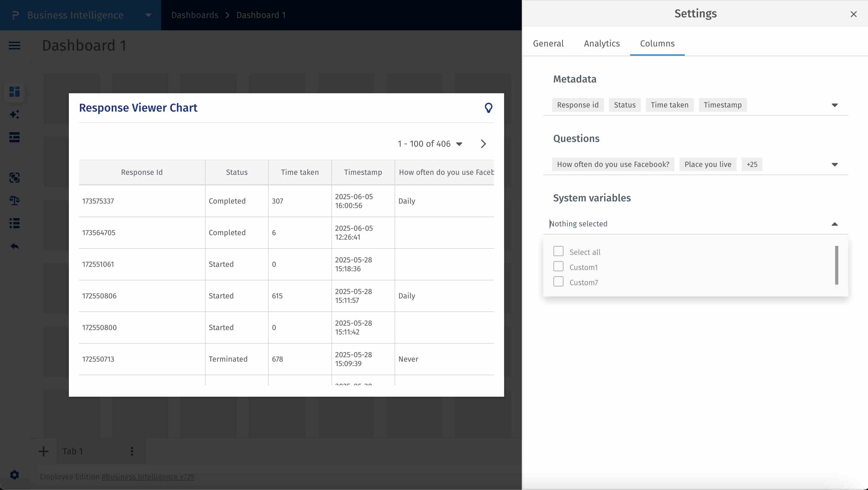Tick the Custom7 checkbox
Viewport: 868px width, 490px height.
point(558,282)
